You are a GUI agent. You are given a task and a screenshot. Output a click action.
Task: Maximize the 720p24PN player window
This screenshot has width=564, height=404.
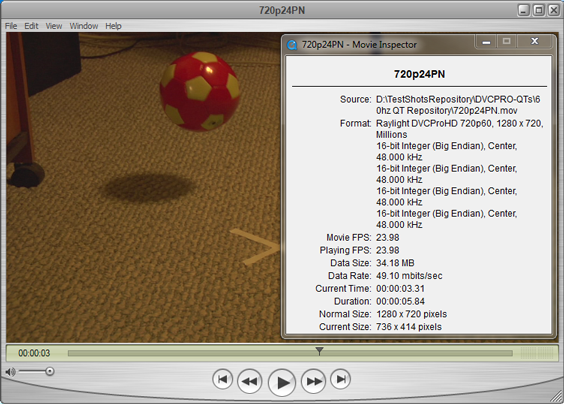(x=538, y=10)
